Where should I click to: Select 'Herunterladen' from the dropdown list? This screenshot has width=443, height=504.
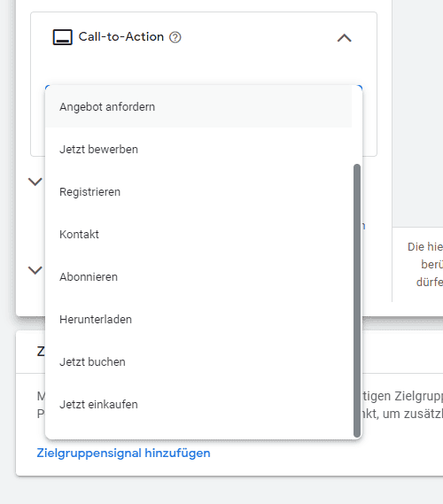point(198,319)
